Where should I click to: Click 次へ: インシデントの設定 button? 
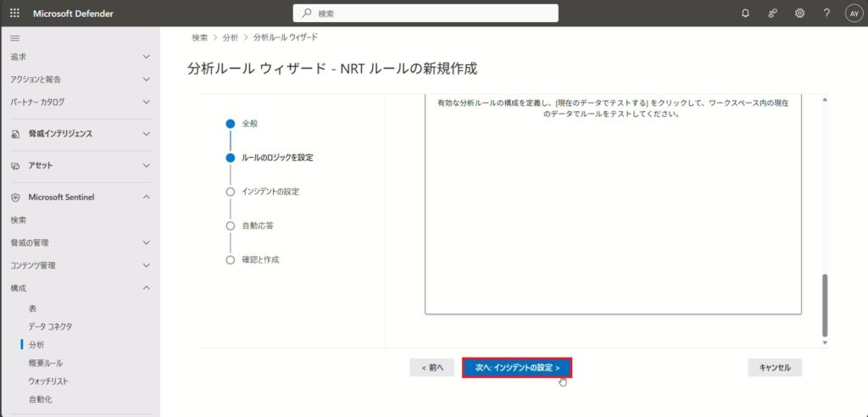[x=517, y=368]
